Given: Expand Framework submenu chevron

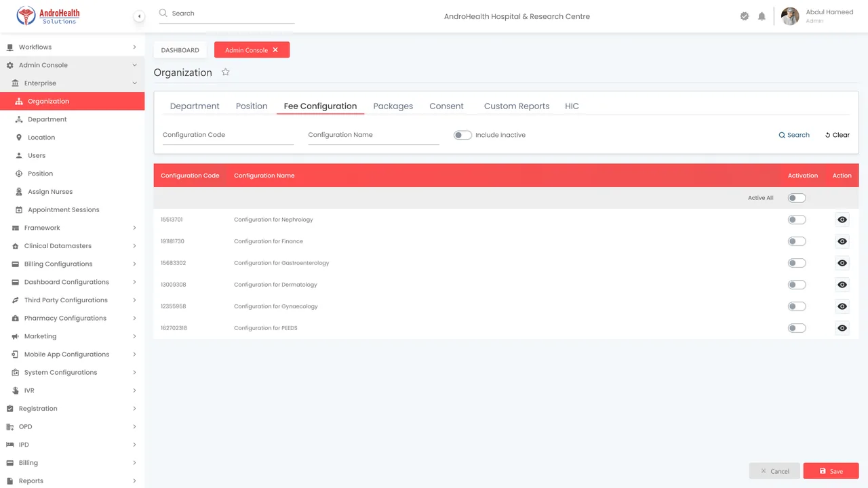Looking at the screenshot, I should 134,228.
